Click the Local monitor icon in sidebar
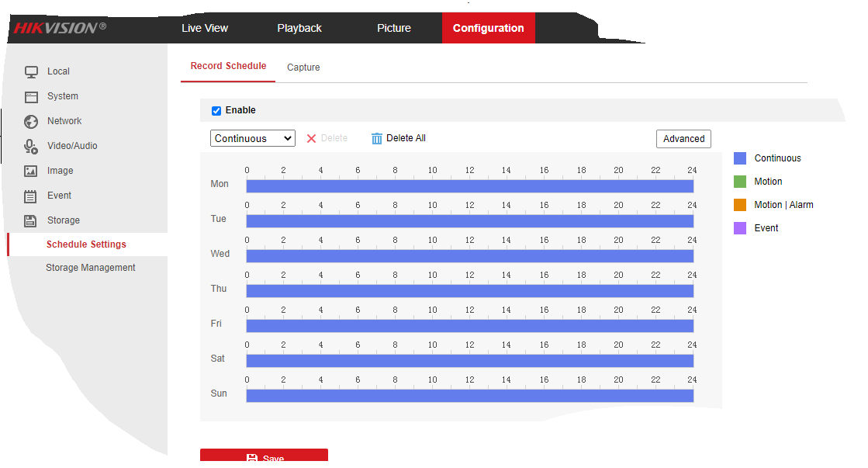Viewport: 868px width, 468px height. 31,72
